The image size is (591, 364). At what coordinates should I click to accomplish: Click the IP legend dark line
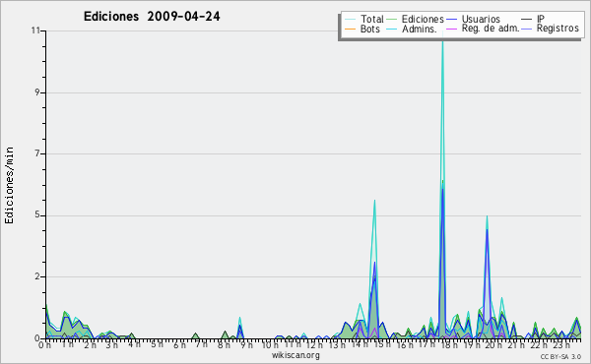click(x=527, y=20)
